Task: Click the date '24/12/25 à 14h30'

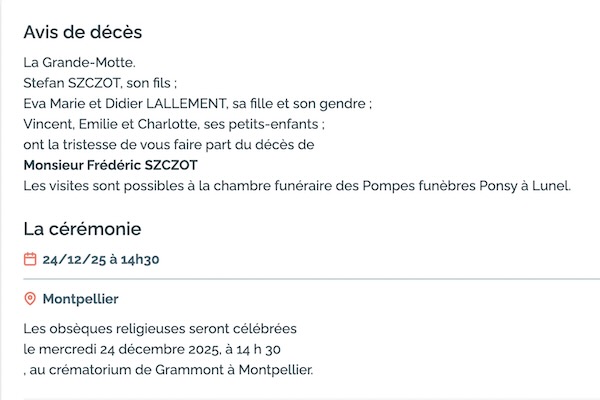Action: tap(101, 260)
